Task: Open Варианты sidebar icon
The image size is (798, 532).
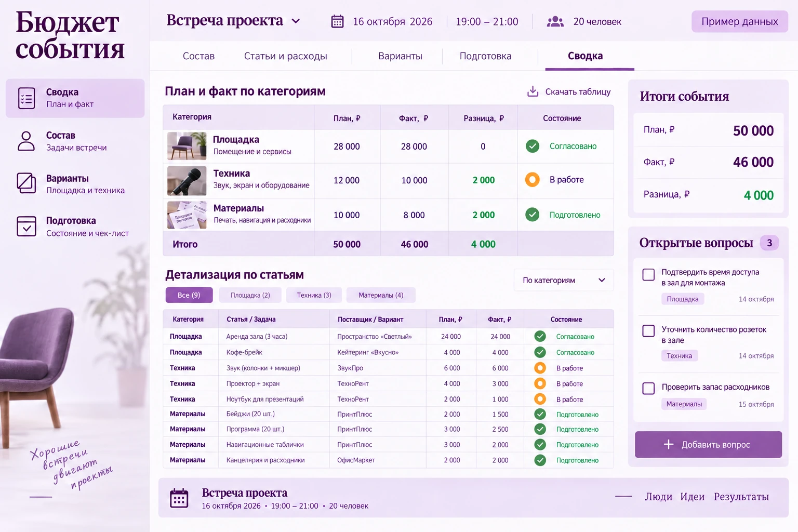Action: (x=26, y=183)
